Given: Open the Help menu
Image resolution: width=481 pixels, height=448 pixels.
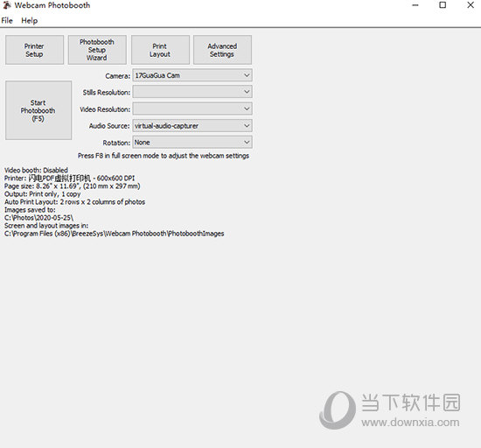Looking at the screenshot, I should point(29,20).
